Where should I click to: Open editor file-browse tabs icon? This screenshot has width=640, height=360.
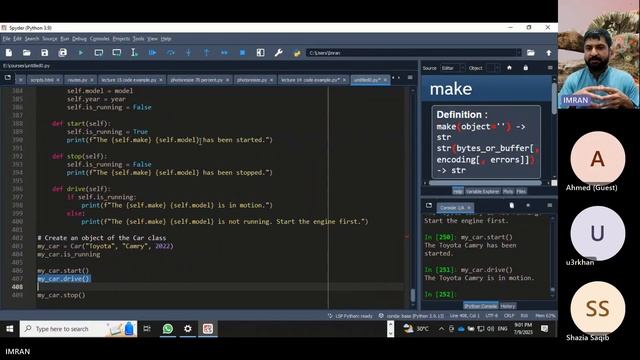pos(8,77)
